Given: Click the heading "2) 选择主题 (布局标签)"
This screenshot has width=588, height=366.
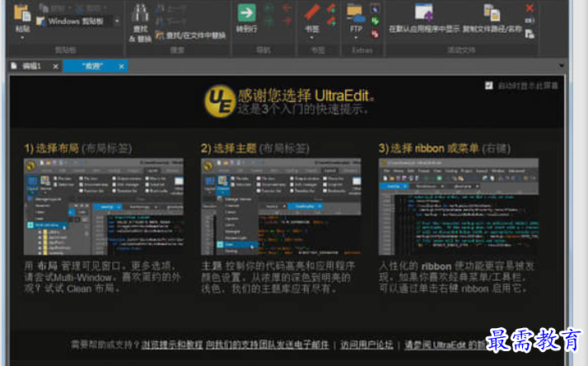Looking at the screenshot, I should point(255,148).
